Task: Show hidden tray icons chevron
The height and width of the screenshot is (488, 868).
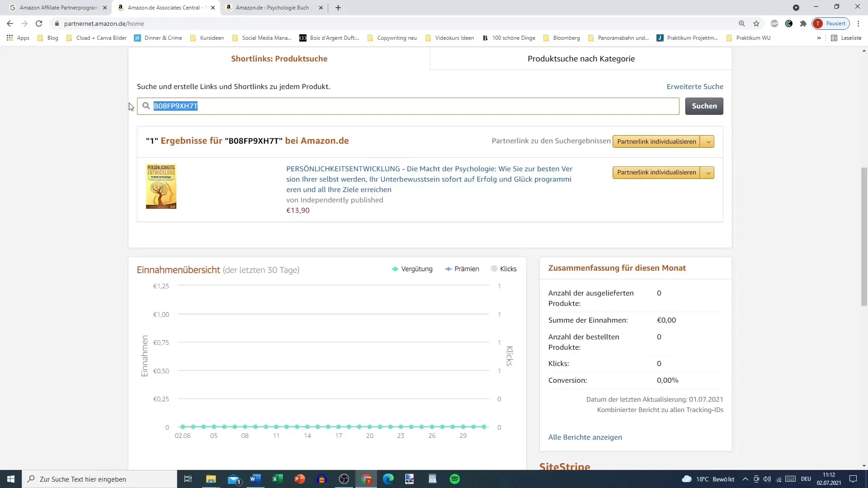Action: point(745,479)
